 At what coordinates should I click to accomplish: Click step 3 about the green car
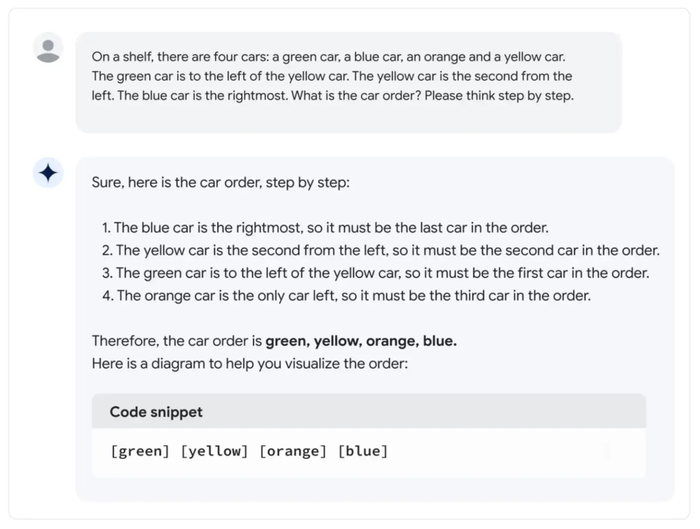(x=375, y=273)
